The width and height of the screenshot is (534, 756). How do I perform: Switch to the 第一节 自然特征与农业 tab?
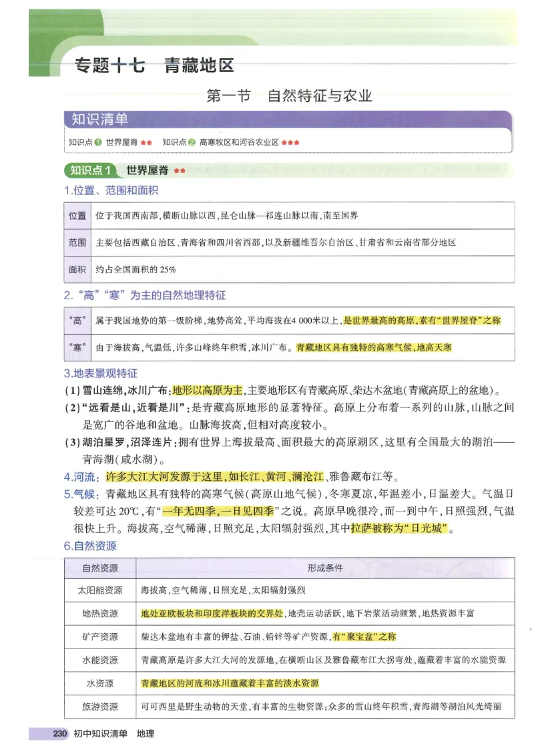(290, 94)
